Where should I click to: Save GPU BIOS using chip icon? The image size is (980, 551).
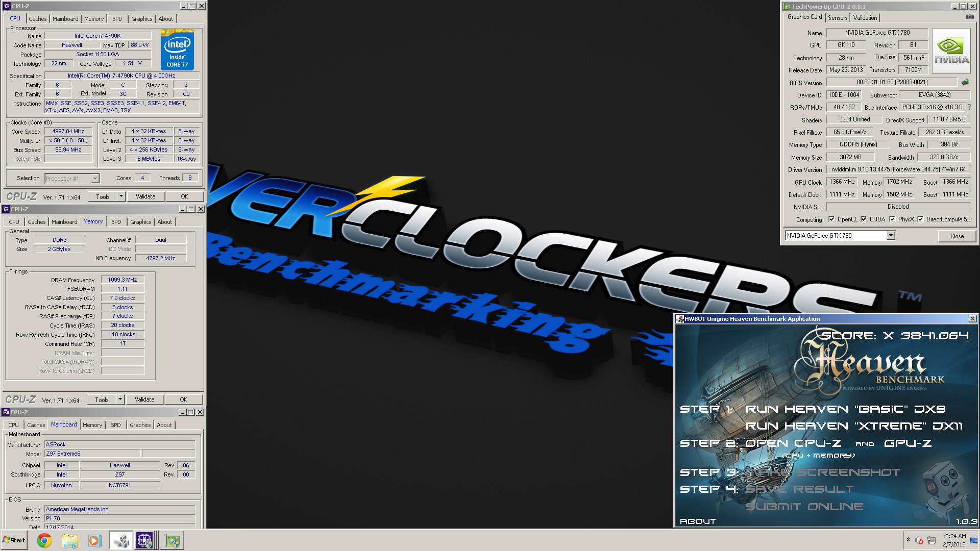click(x=965, y=82)
